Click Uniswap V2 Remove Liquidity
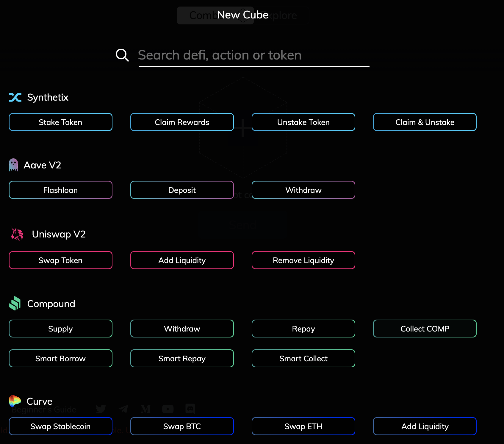The height and width of the screenshot is (444, 504). coord(303,260)
